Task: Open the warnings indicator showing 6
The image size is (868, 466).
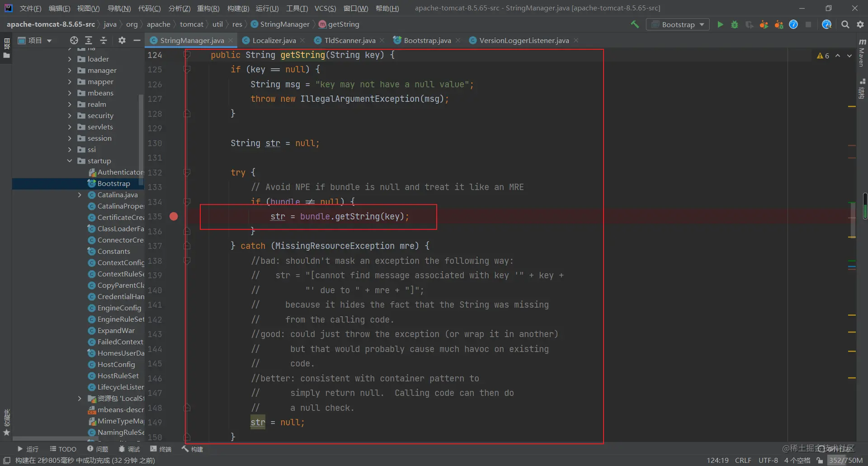Action: pos(823,56)
